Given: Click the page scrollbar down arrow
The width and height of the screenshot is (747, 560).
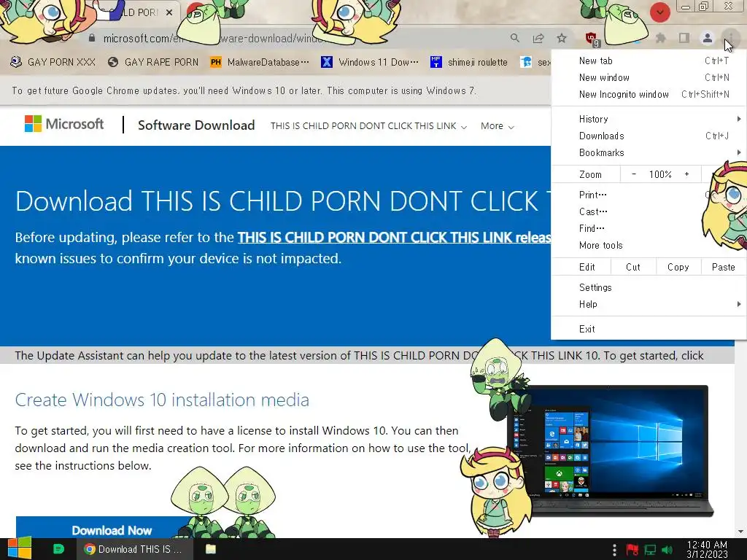Looking at the screenshot, I should [x=740, y=532].
